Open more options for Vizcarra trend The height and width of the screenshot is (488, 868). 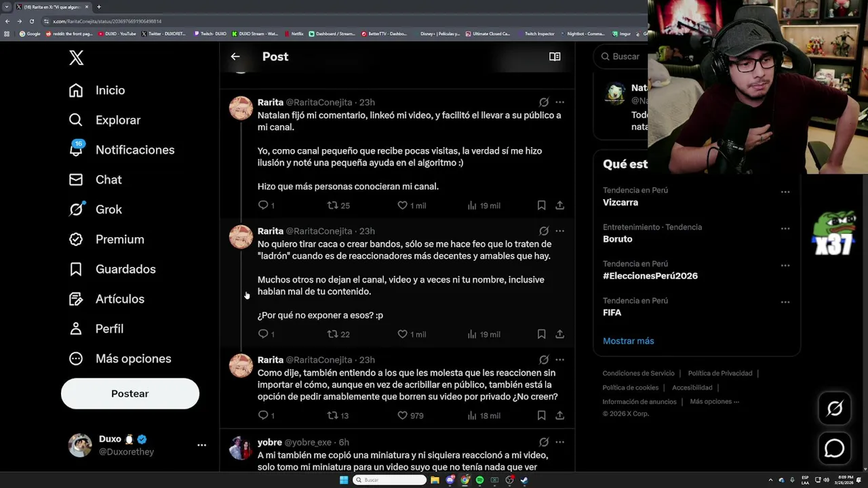785,192
